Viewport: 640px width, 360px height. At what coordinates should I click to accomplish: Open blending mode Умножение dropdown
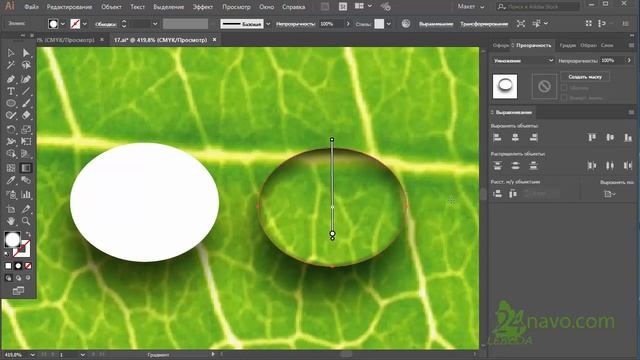click(x=523, y=60)
